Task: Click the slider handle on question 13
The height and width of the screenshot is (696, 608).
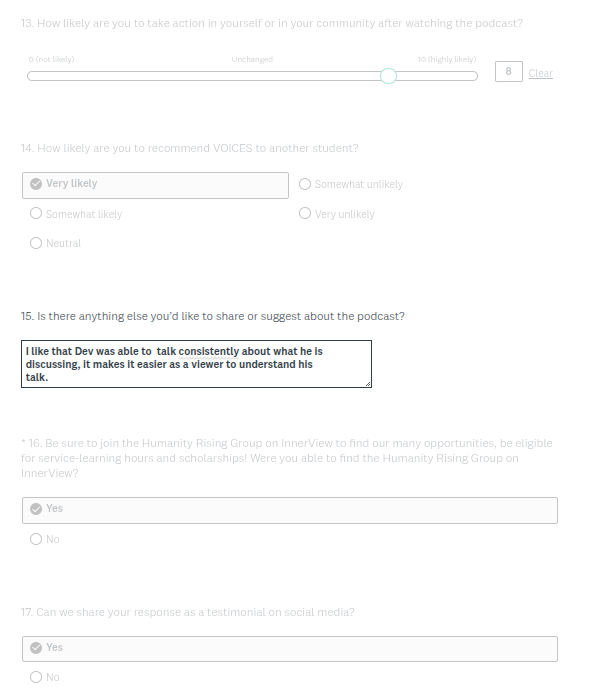Action: (388, 76)
